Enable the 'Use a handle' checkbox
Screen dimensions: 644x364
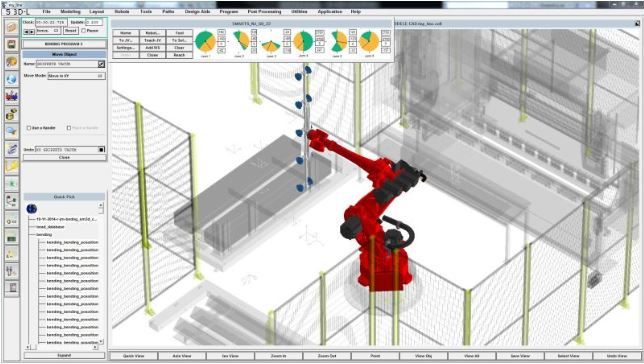click(29, 128)
